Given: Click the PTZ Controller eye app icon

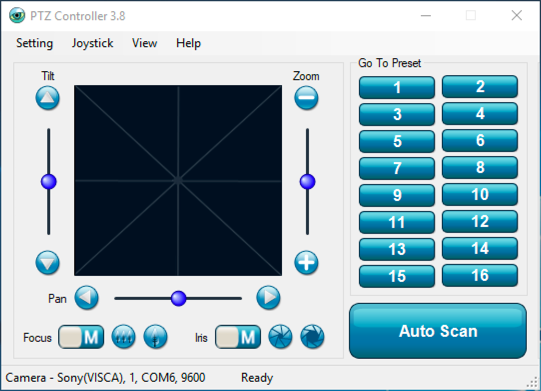Looking at the screenshot, I should (x=17, y=16).
